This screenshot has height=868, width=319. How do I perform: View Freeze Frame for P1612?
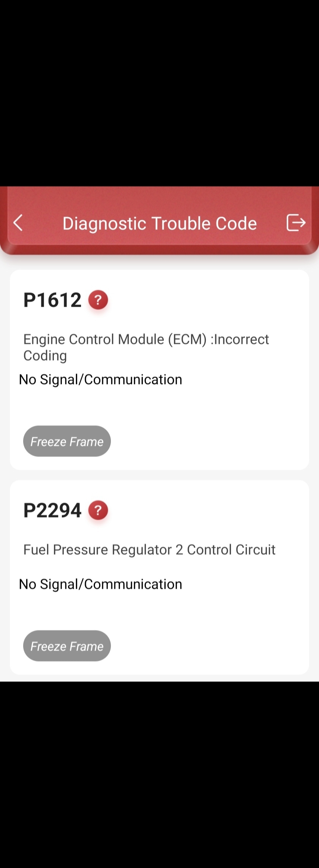coord(67,441)
